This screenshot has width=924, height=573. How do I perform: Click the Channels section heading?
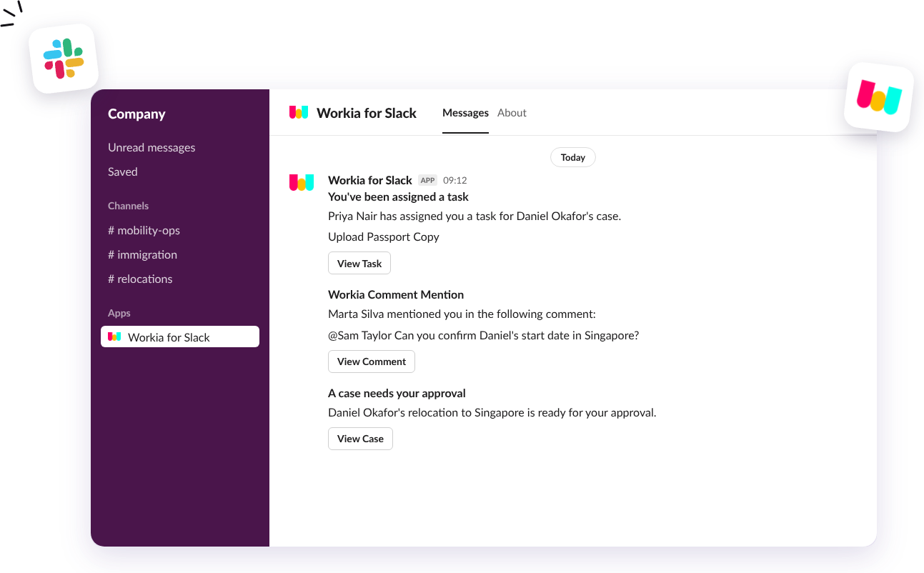click(129, 206)
